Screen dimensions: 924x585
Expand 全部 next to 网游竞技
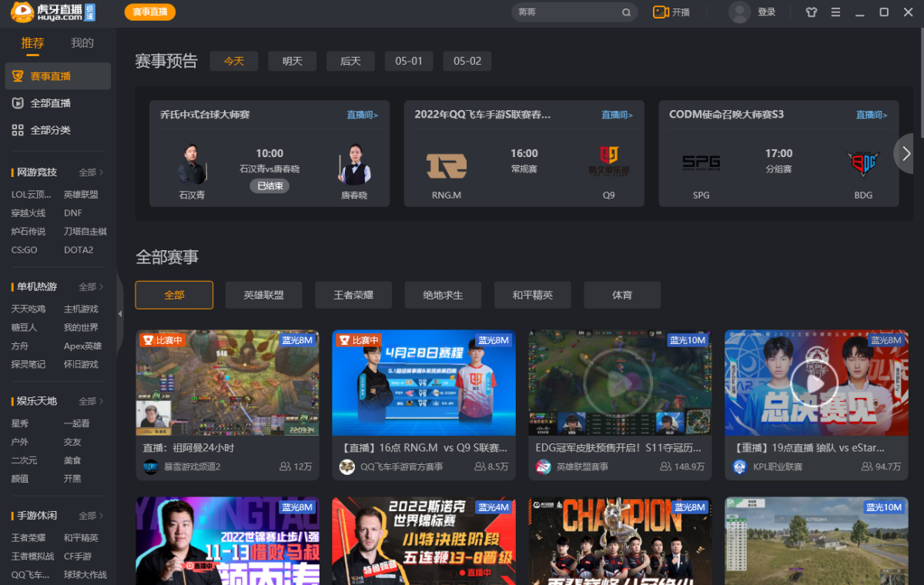pos(91,172)
